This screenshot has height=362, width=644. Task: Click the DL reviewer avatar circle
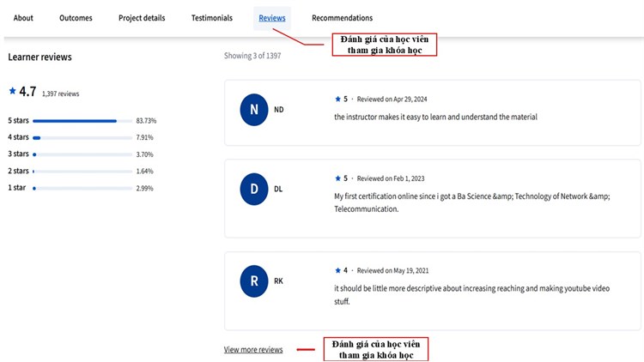coord(253,189)
